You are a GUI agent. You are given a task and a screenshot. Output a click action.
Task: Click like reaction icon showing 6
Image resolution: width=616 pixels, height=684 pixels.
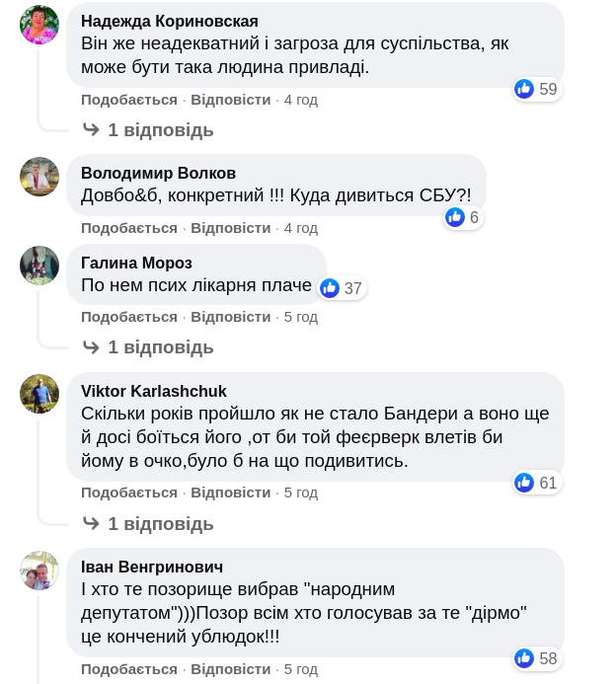pyautogui.click(x=455, y=217)
